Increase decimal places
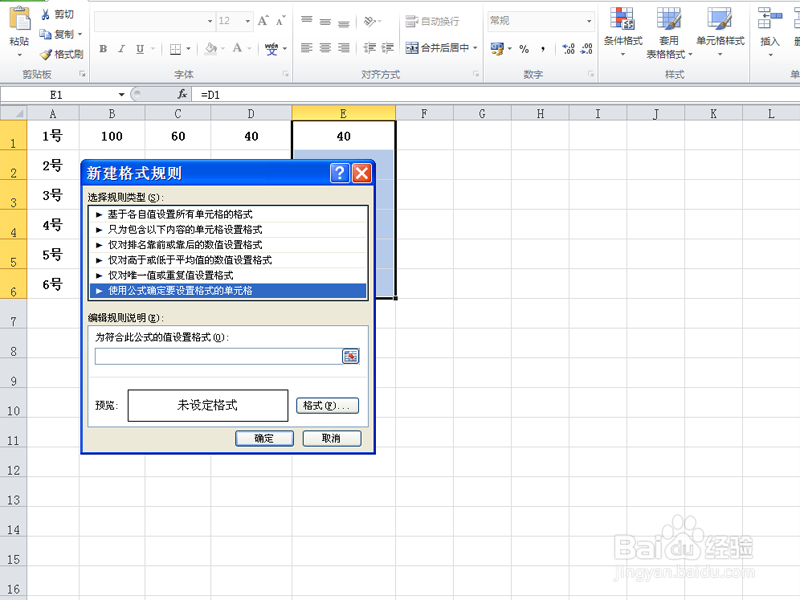Viewport: 800px width, 600px height. pyautogui.click(x=568, y=49)
